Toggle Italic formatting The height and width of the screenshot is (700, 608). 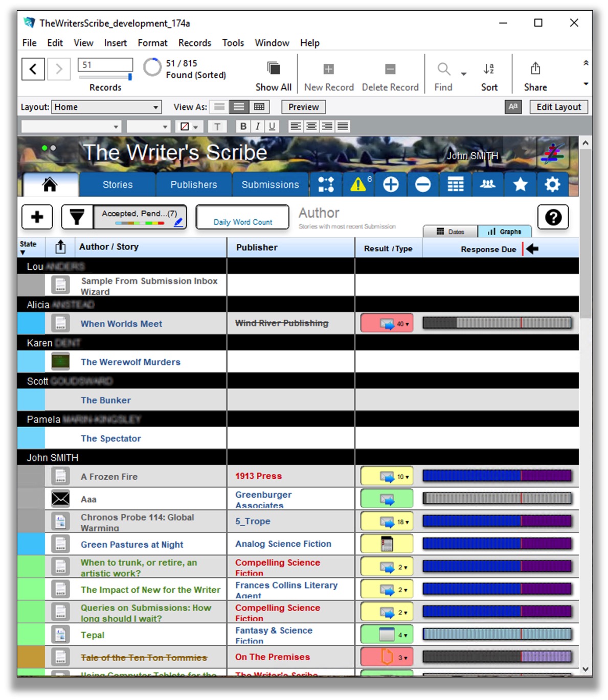click(258, 126)
